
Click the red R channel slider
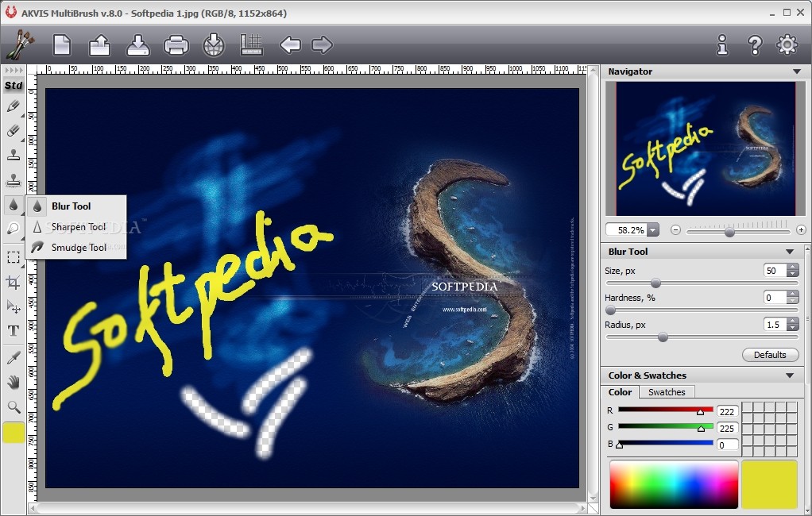[x=665, y=410]
